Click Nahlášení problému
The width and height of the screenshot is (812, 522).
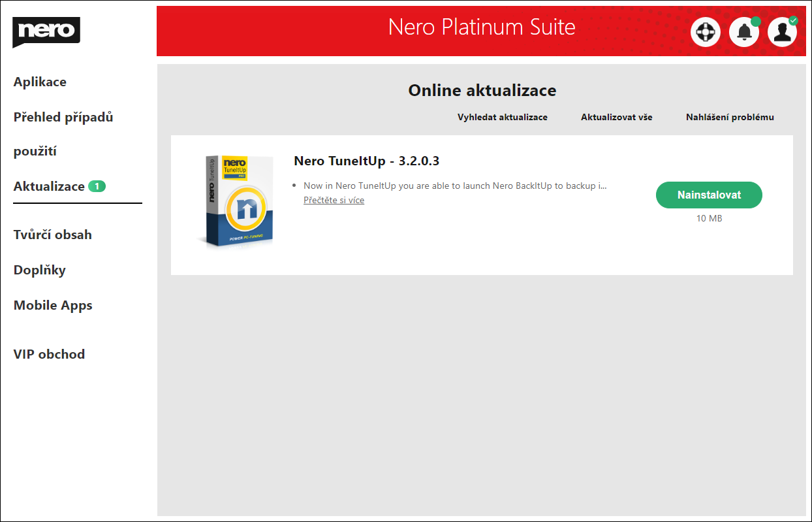click(730, 118)
